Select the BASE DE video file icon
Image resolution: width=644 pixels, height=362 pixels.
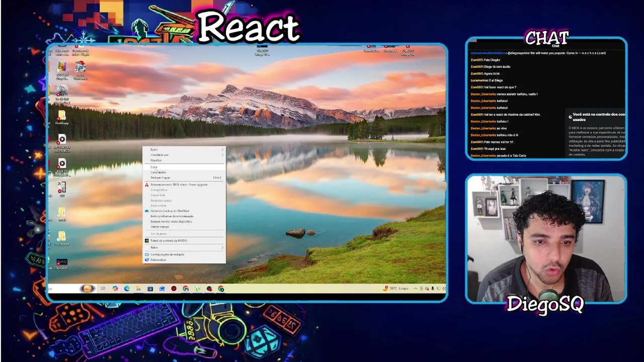click(62, 167)
